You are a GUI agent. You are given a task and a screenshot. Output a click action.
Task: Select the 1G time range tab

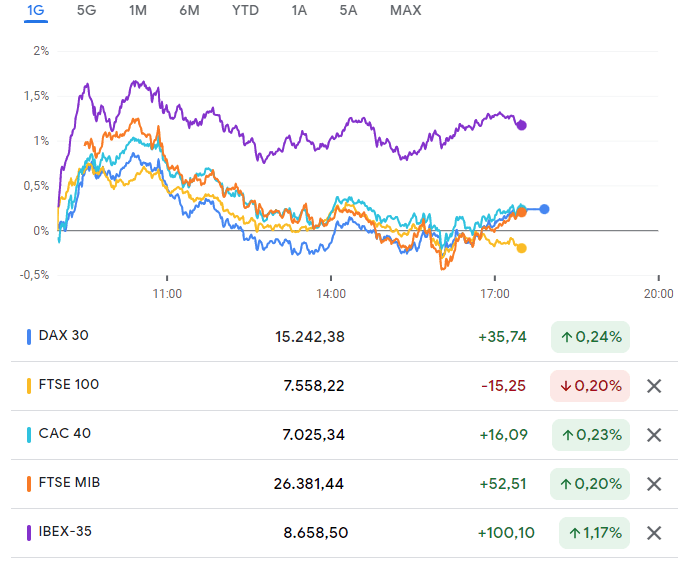[36, 10]
